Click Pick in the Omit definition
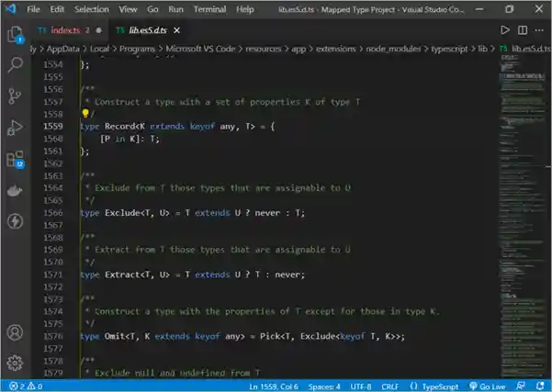 (270, 336)
